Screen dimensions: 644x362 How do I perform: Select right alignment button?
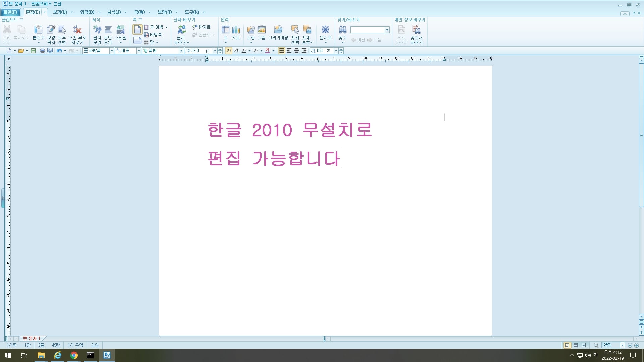coord(304,51)
